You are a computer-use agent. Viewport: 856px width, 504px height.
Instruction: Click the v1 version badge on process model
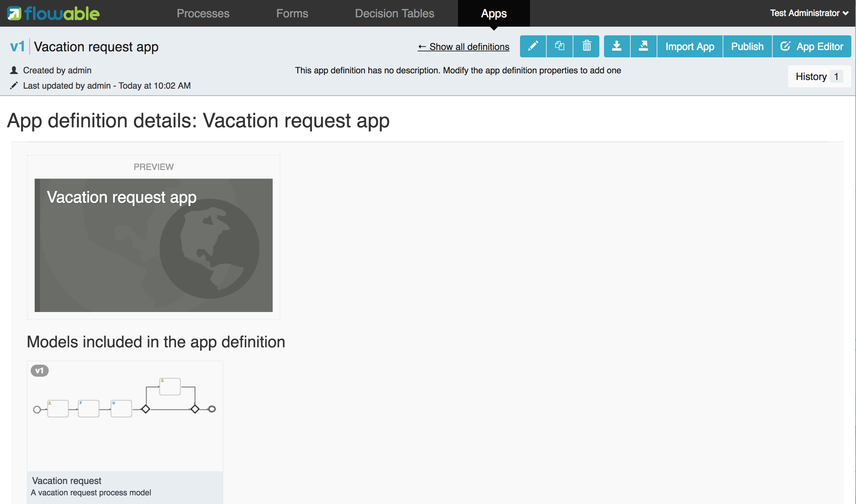click(x=40, y=370)
